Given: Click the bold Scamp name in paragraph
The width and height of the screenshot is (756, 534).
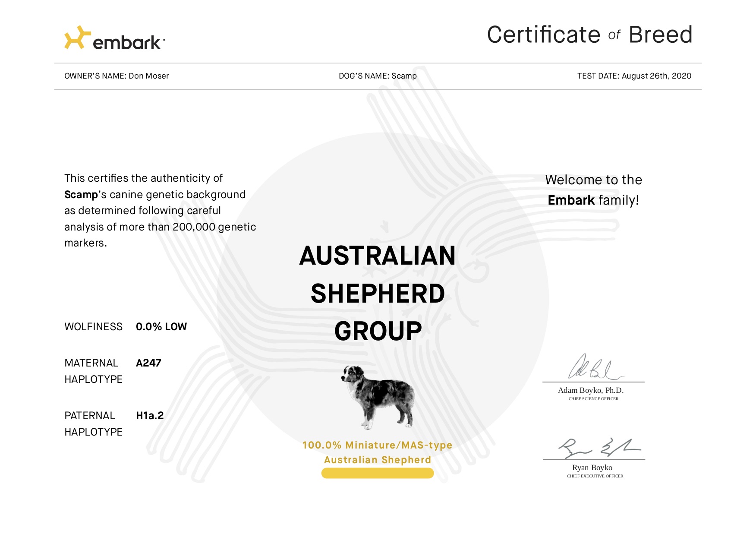Looking at the screenshot, I should coord(81,195).
